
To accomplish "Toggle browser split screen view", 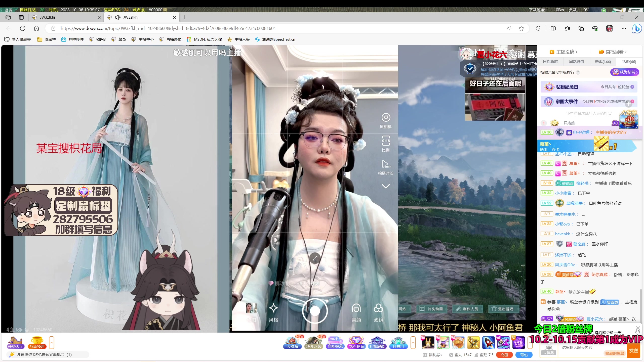I will click(553, 28).
